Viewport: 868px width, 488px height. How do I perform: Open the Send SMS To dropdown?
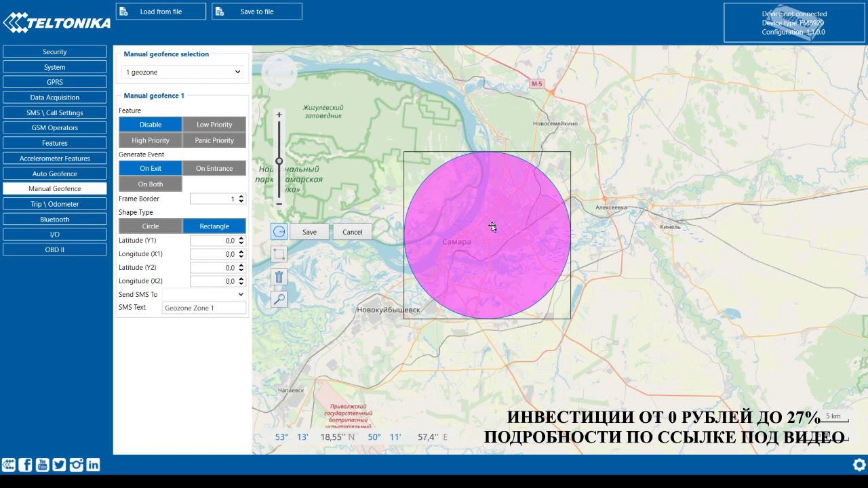coord(203,294)
